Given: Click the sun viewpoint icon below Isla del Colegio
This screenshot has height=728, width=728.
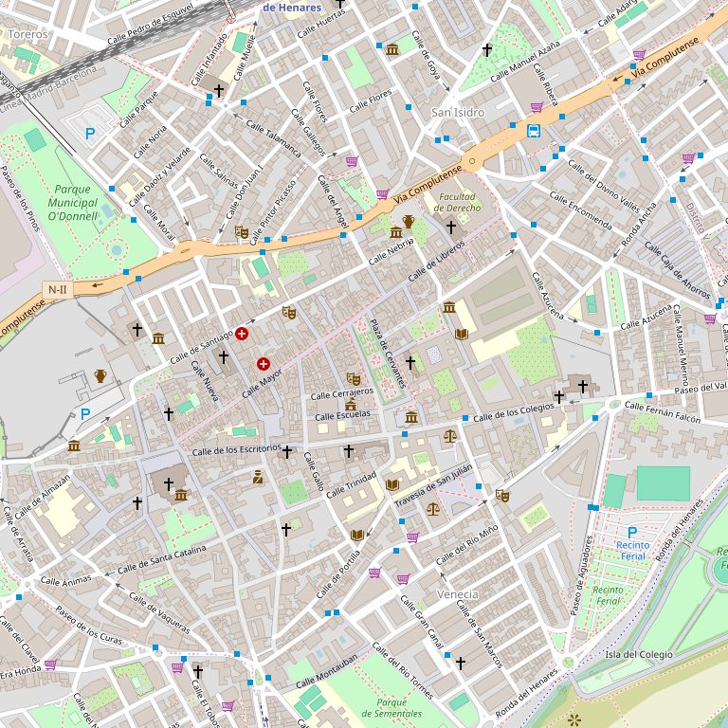Looking at the screenshot, I should point(574,720).
